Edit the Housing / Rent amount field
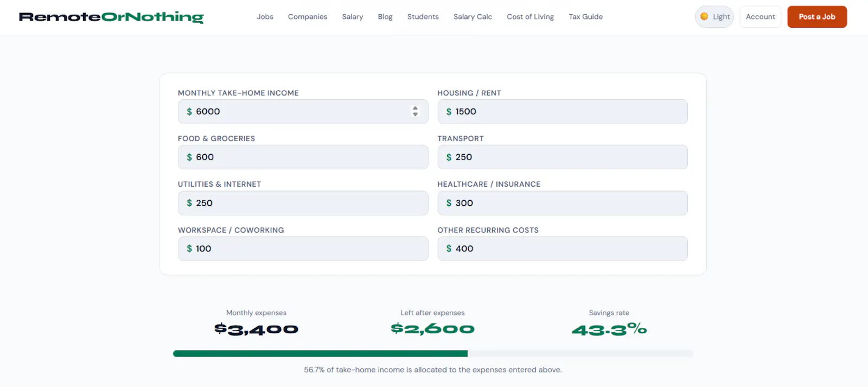The width and height of the screenshot is (868, 387). click(x=563, y=111)
